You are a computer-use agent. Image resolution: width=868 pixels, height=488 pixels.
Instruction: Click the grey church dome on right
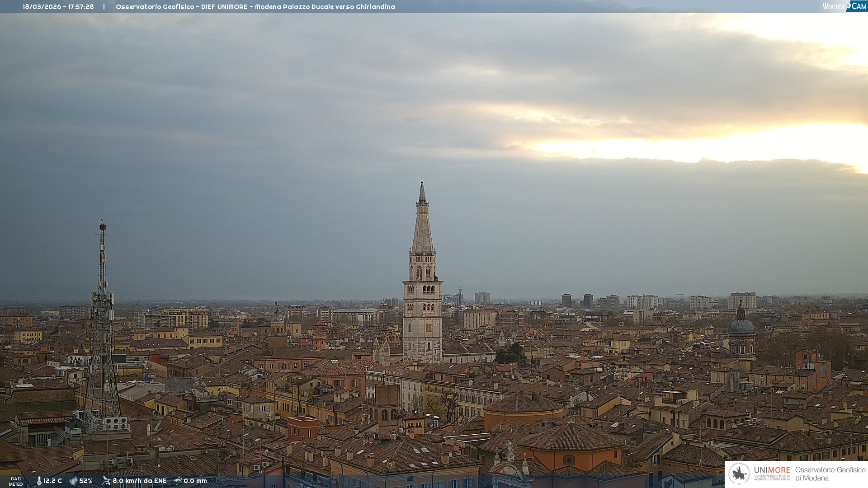pyautogui.click(x=741, y=326)
